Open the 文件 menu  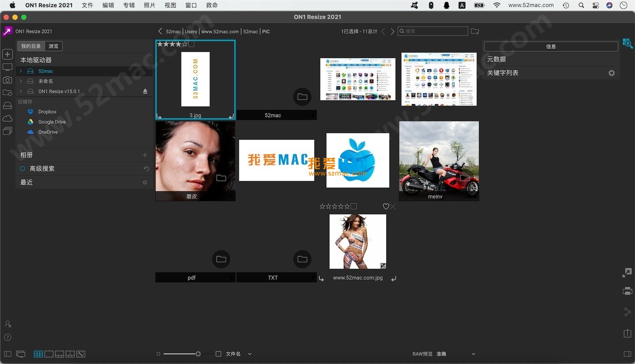coord(87,5)
